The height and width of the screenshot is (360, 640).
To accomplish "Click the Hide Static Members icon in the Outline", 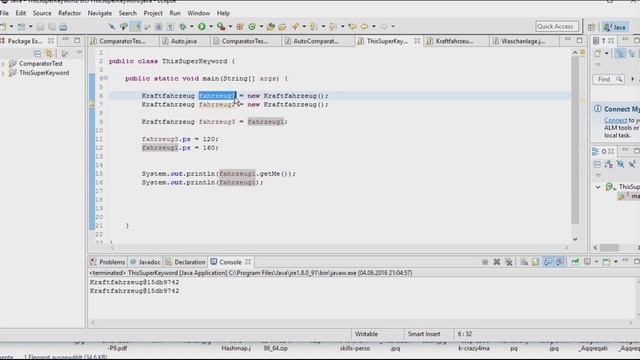I will [632, 164].
